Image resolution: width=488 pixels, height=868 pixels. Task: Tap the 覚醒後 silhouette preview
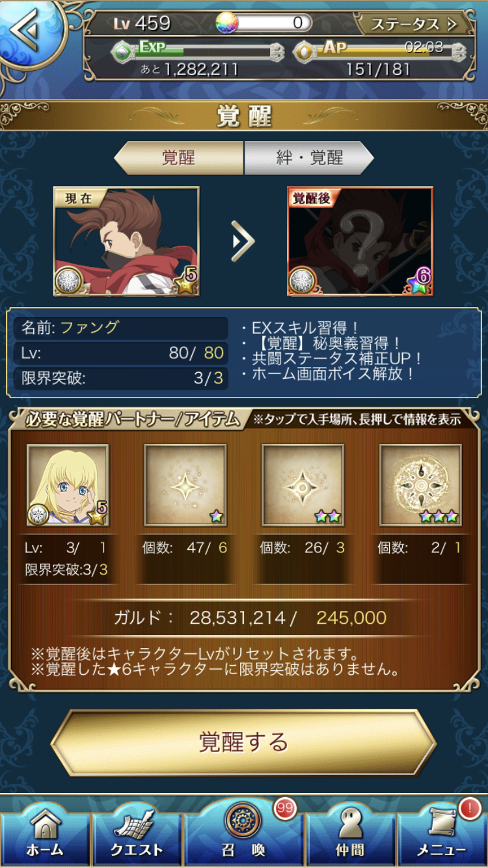pyautogui.click(x=360, y=241)
